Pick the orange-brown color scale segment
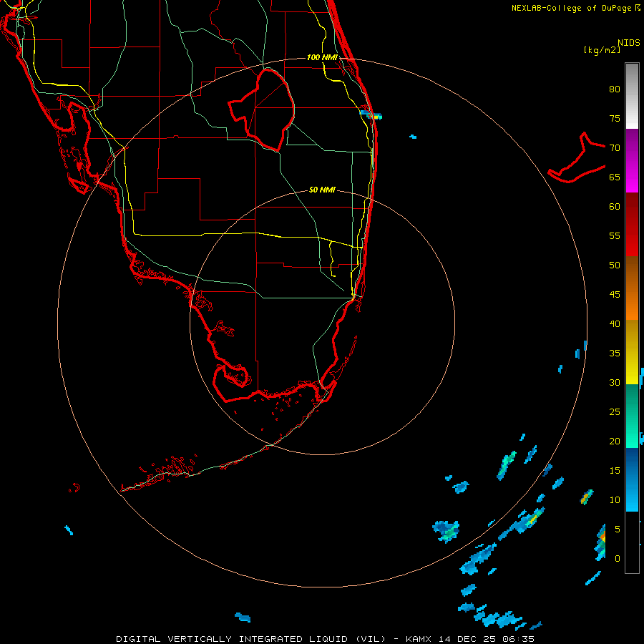The width and height of the screenshot is (644, 644). point(632,288)
